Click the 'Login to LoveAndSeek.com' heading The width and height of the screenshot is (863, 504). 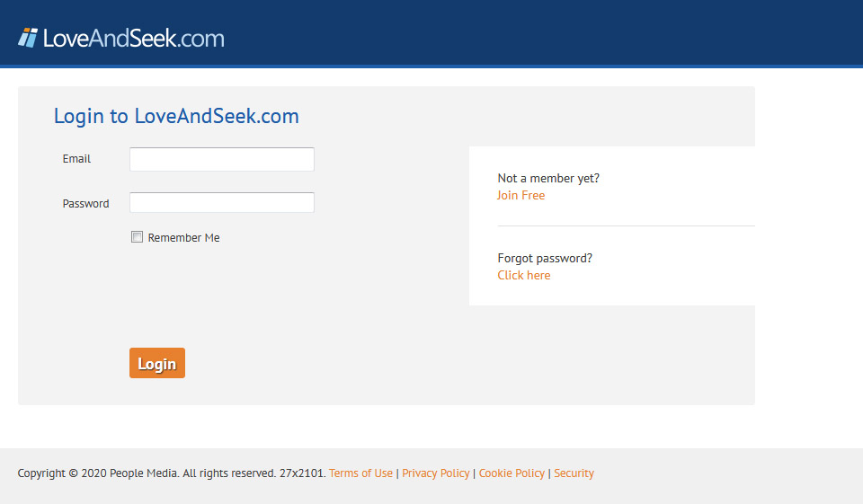pyautogui.click(x=176, y=116)
